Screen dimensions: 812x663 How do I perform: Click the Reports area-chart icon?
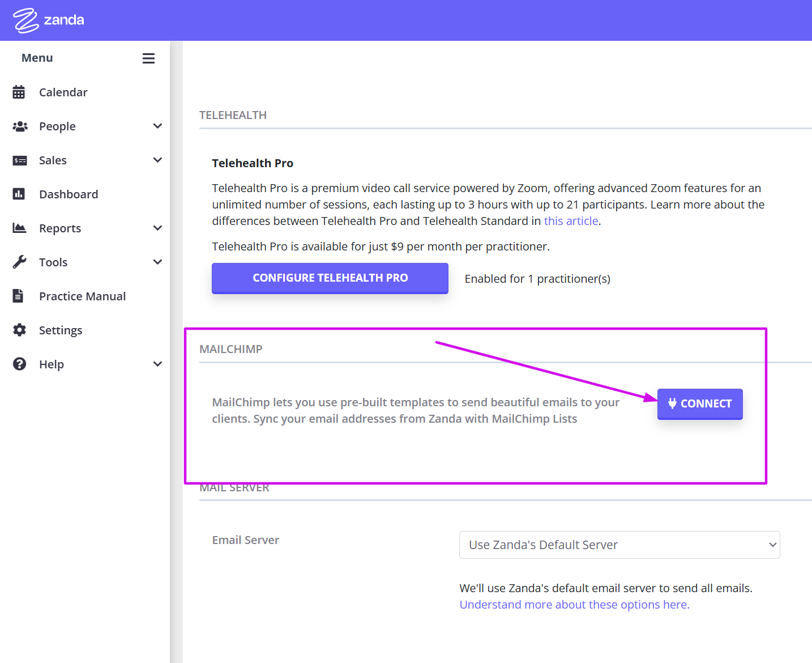click(19, 228)
